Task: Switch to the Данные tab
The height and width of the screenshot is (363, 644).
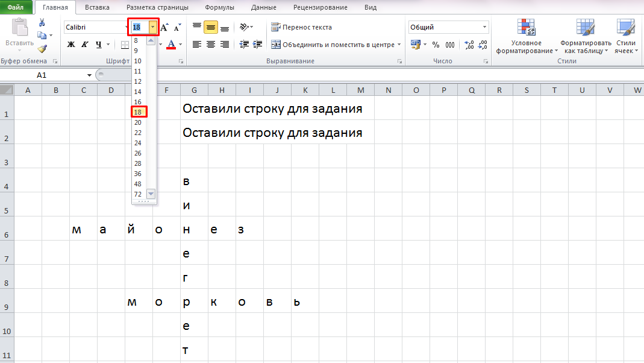Action: point(264,7)
